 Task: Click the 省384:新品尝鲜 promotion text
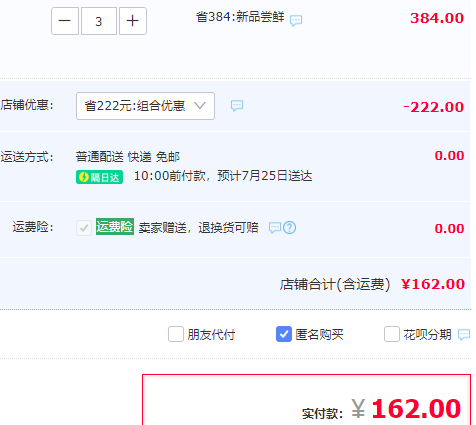point(240,17)
